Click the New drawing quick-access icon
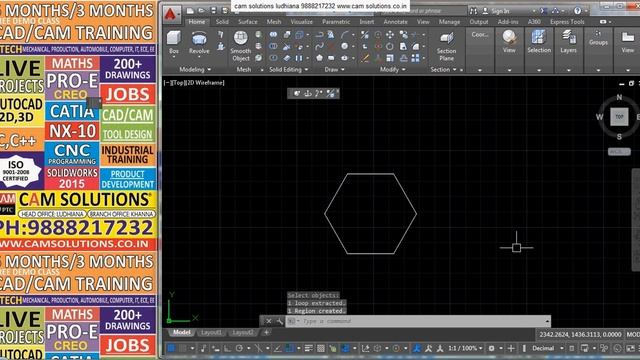 [x=190, y=11]
